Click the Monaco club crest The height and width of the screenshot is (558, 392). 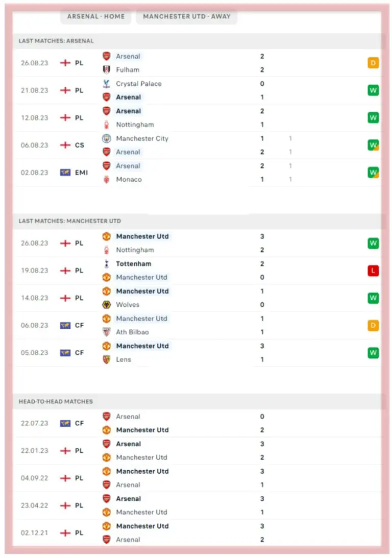coord(106,180)
